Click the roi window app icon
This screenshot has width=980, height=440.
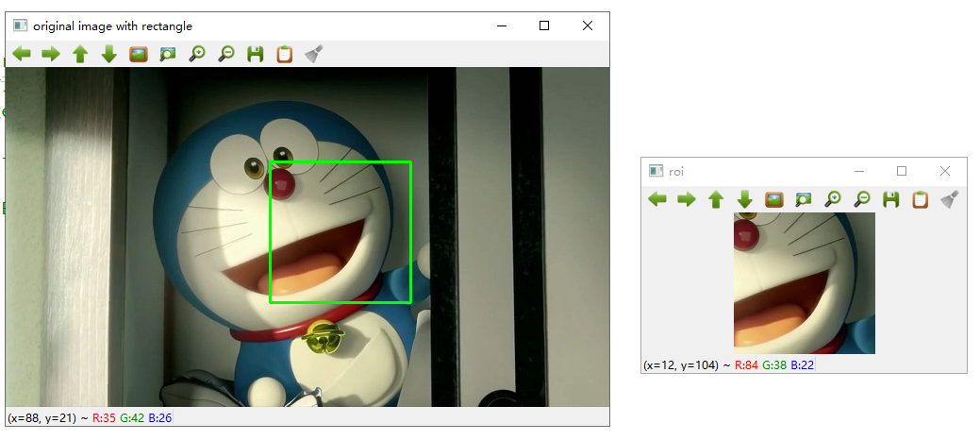click(656, 171)
